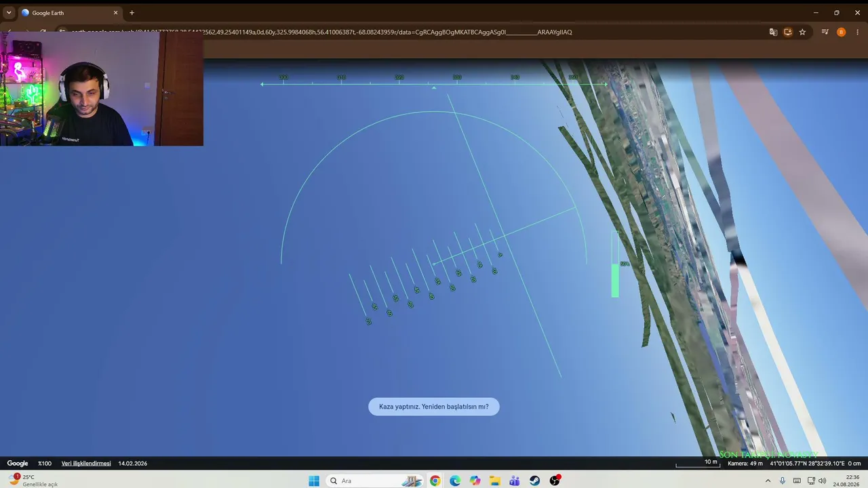Image resolution: width=868 pixels, height=488 pixels.
Task: Click the microphone tray icon
Action: [783, 481]
